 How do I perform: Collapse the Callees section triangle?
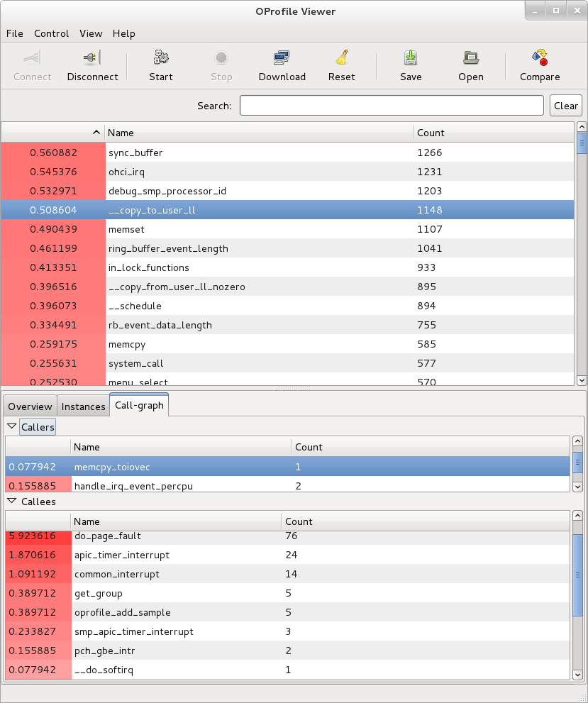[x=12, y=502]
